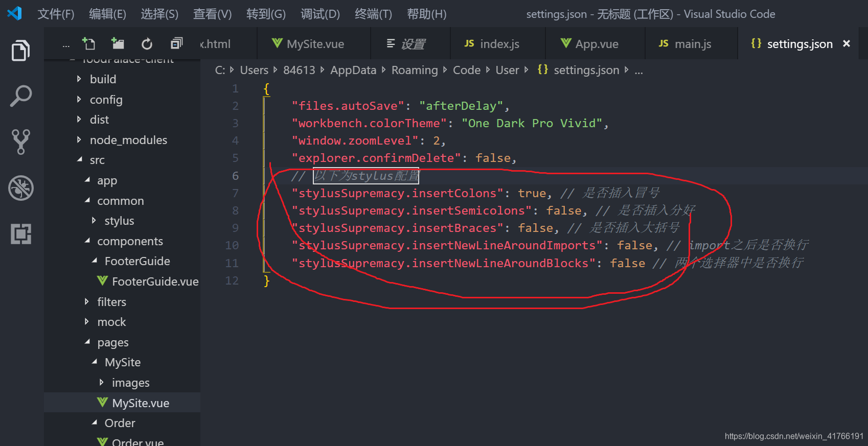Open Source Control view in activity bar
Viewport: 868px width, 446px height.
[21, 142]
